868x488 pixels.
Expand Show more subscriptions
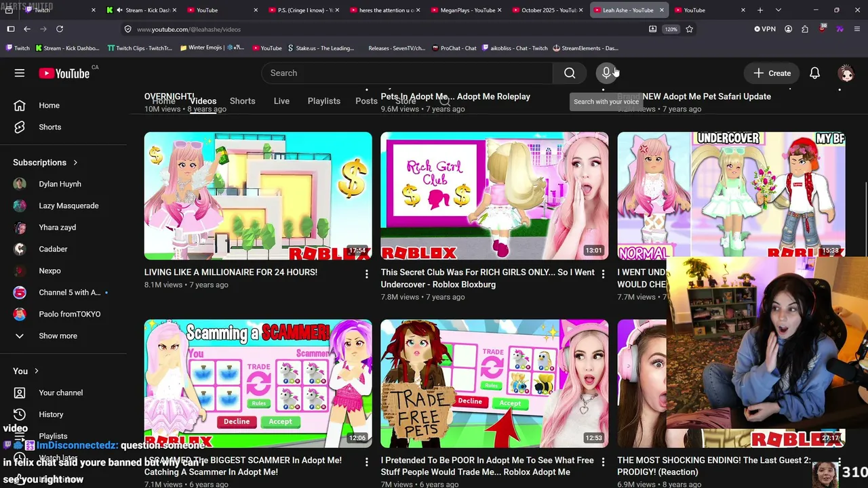[47, 335]
